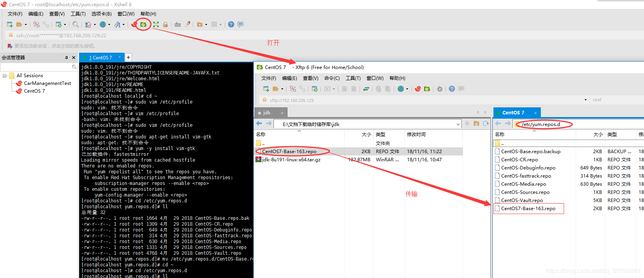Open dropdown arrow next to Xshell Open folder icon

tap(26, 24)
